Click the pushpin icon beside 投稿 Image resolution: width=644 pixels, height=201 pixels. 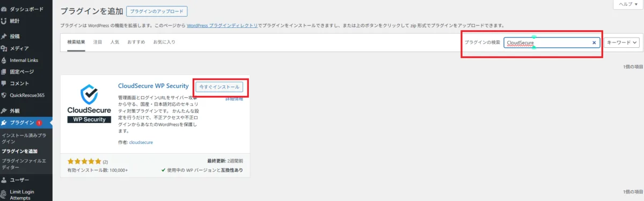(4, 37)
